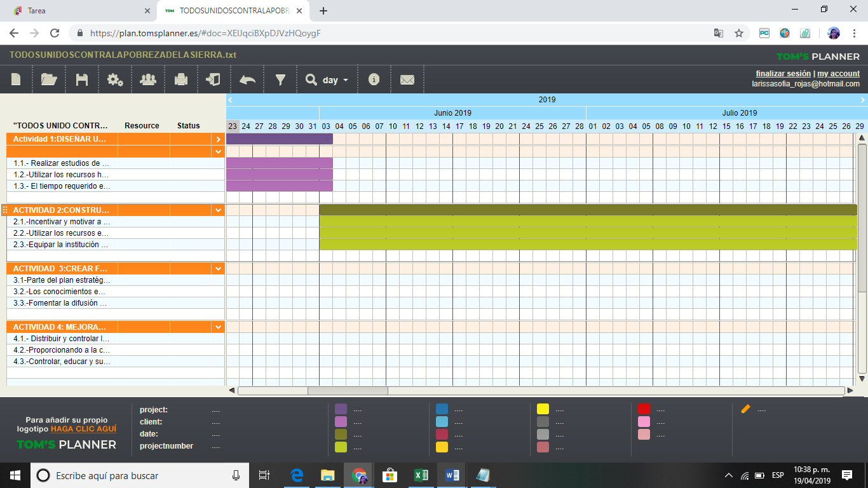
Task: Open settings using the gears icon
Action: tap(115, 79)
